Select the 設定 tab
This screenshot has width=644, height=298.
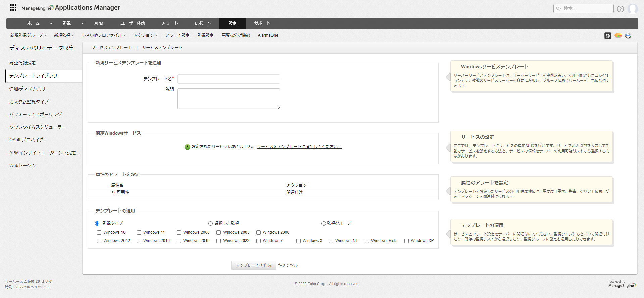tap(233, 23)
